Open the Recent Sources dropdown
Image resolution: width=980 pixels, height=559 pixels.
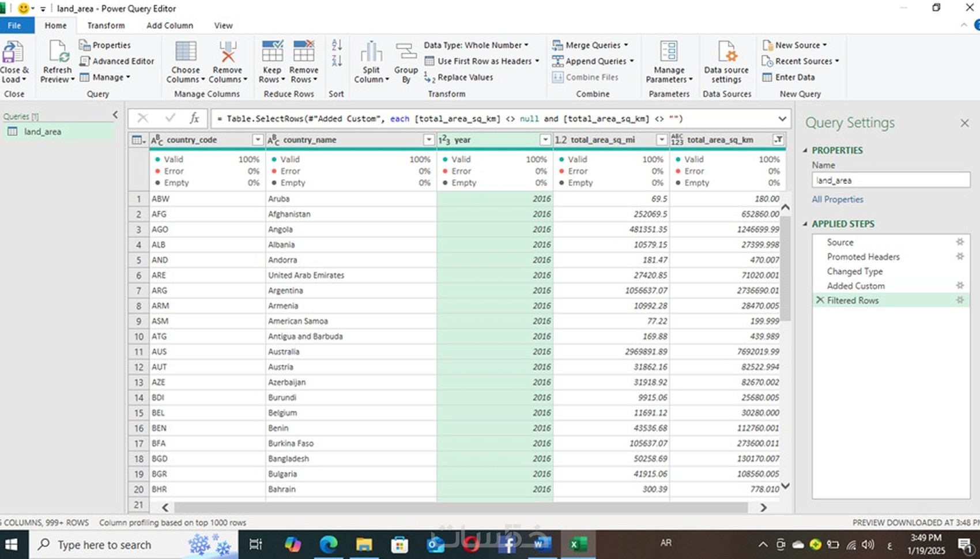[801, 61]
